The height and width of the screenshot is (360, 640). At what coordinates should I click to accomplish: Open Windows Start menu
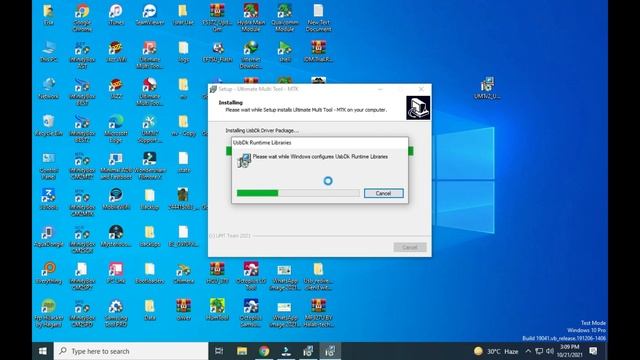(42, 351)
